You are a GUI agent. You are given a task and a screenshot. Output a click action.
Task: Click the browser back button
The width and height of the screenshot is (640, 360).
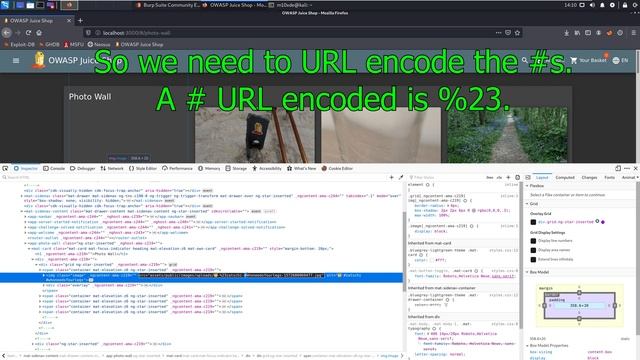pyautogui.click(x=7, y=33)
